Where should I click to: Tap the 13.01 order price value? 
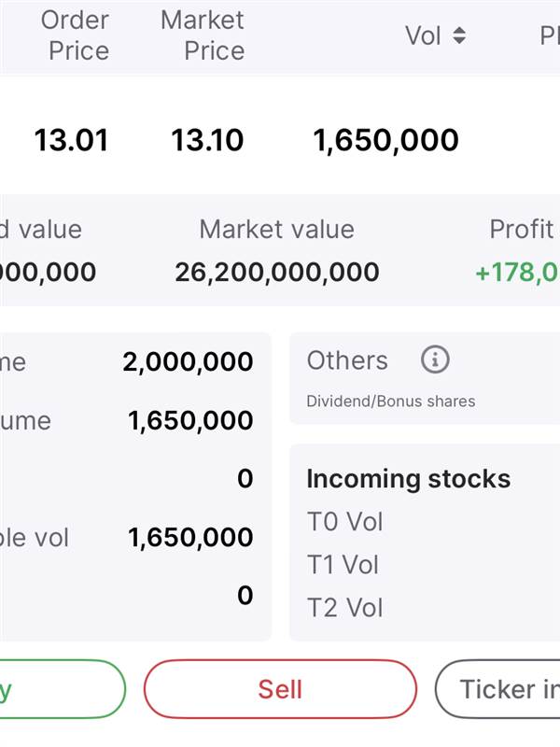coord(72,141)
